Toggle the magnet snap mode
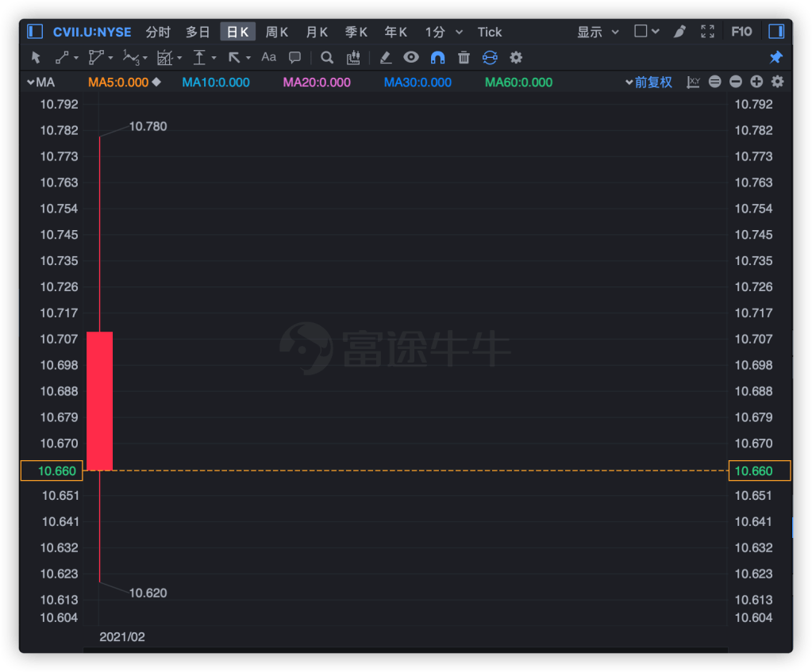This screenshot has height=672, width=812. coord(437,57)
